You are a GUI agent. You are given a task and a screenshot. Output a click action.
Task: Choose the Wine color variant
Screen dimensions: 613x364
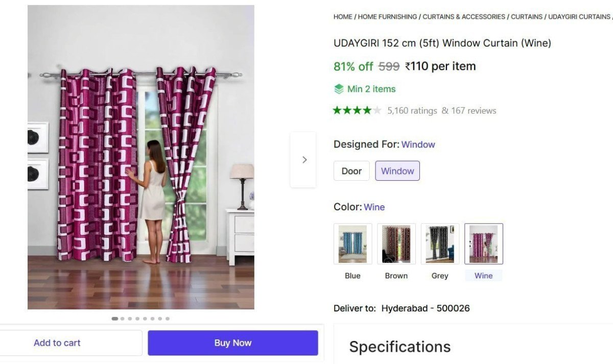tap(483, 244)
